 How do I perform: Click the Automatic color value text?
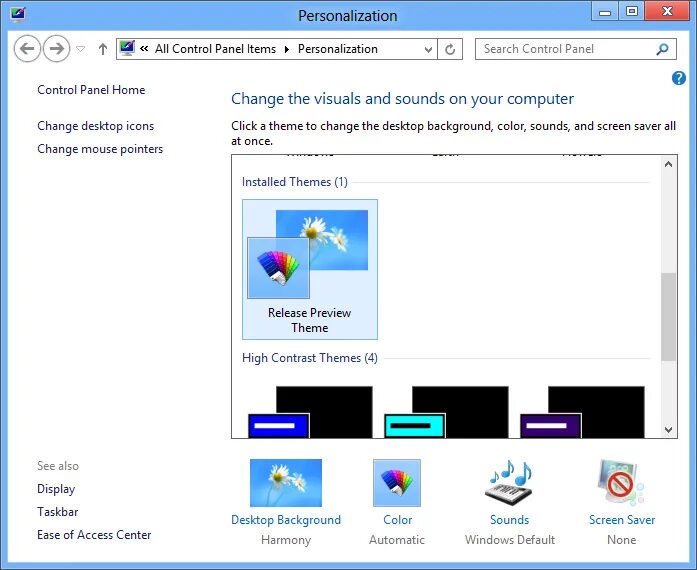point(397,540)
